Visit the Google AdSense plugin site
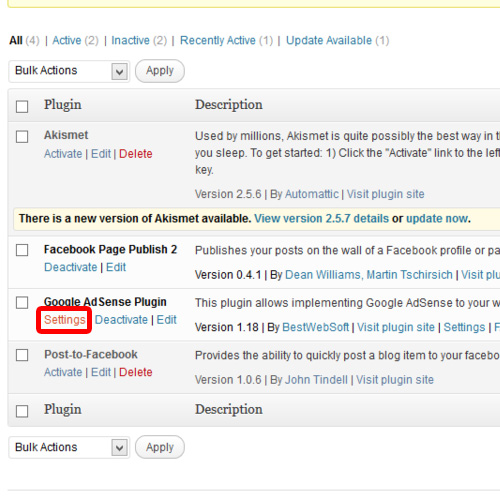 click(x=396, y=327)
